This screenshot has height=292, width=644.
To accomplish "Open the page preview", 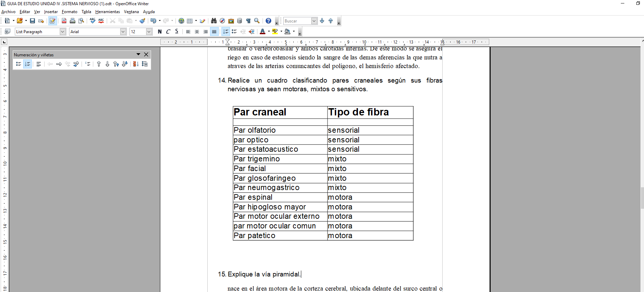I will pos(81,21).
